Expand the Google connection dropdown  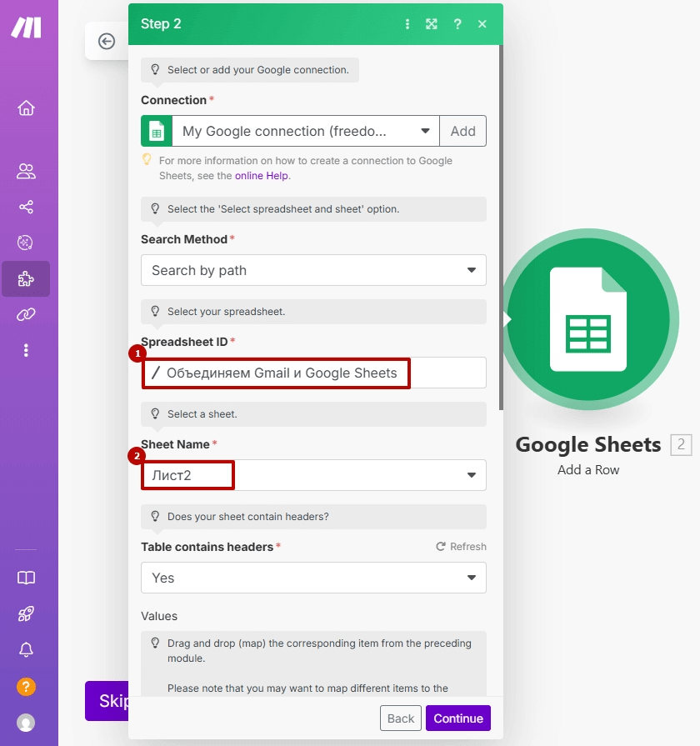click(x=305, y=131)
